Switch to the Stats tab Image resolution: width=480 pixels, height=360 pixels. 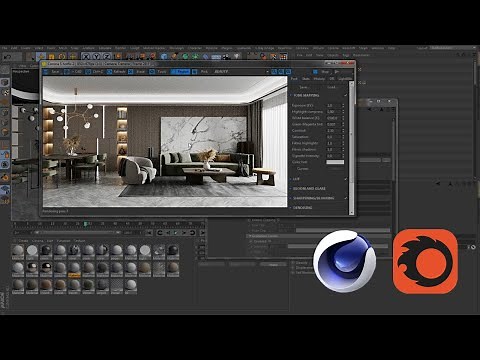tap(306, 79)
